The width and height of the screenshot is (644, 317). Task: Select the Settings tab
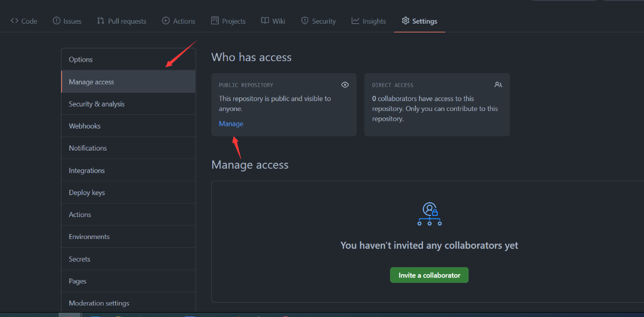(x=419, y=21)
